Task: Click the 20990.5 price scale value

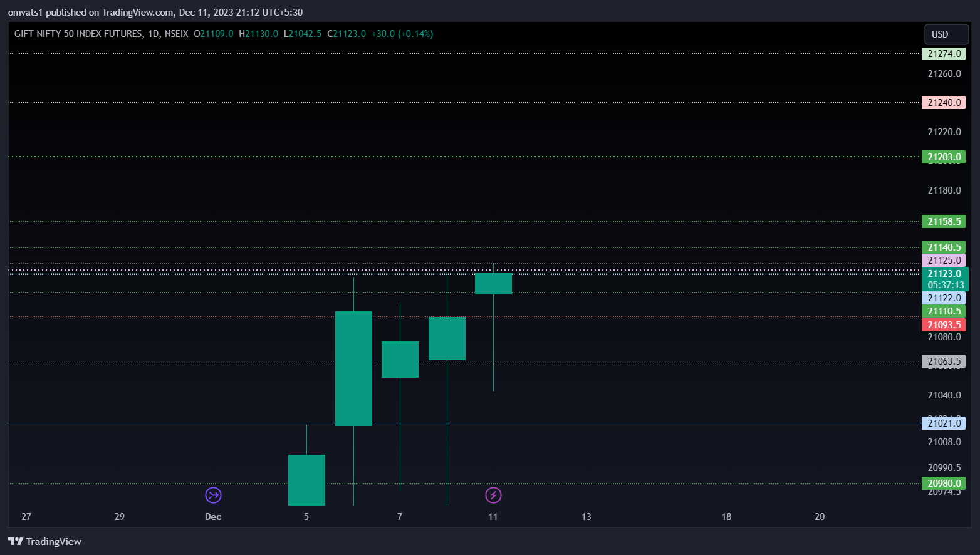Action: [944, 468]
